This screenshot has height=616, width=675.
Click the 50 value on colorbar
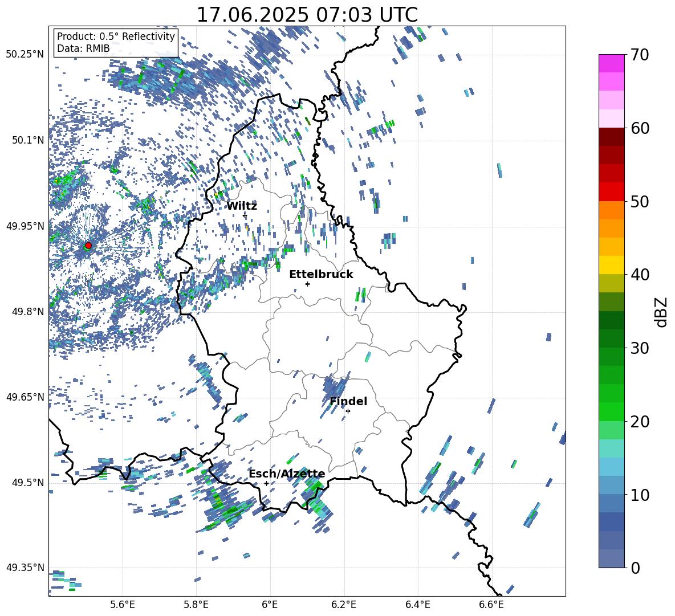point(640,202)
